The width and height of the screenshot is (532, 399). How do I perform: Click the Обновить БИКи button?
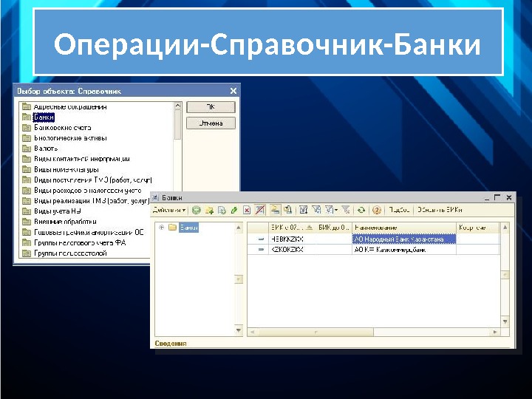click(x=440, y=210)
